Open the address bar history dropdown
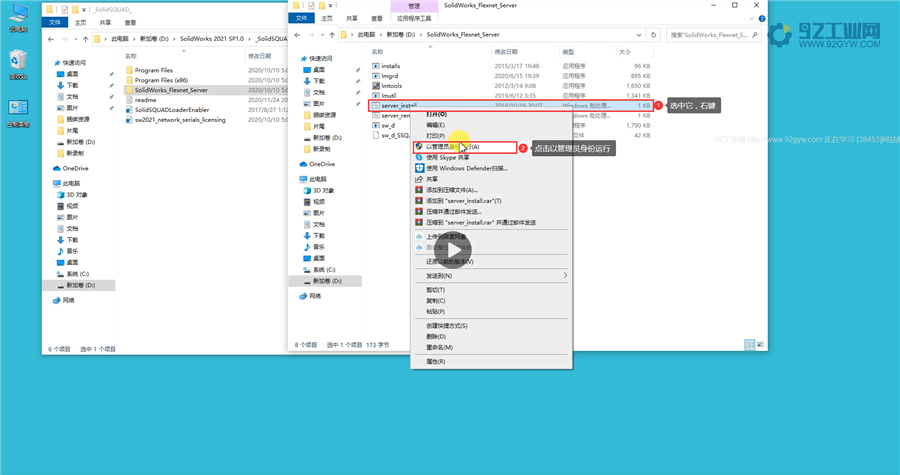 point(639,35)
